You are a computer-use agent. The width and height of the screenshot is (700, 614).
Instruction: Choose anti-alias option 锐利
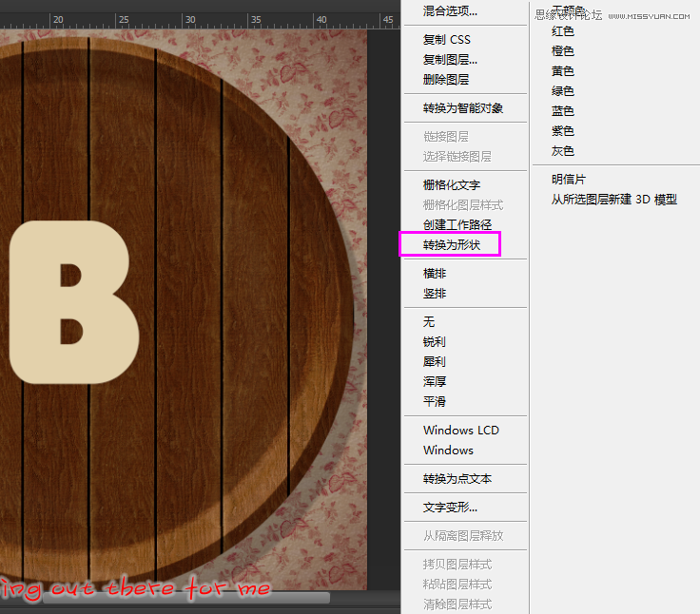click(435, 342)
